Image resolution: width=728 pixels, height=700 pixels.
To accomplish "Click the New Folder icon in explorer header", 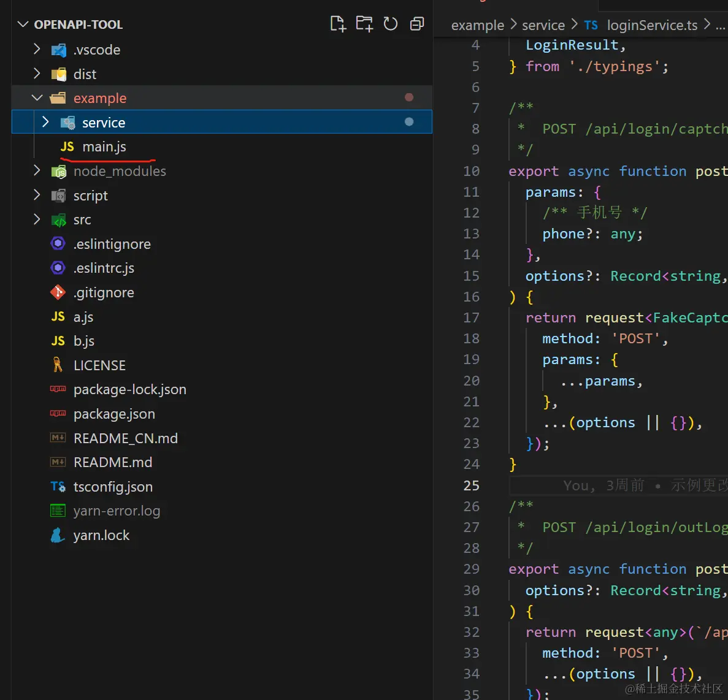I will 364,24.
